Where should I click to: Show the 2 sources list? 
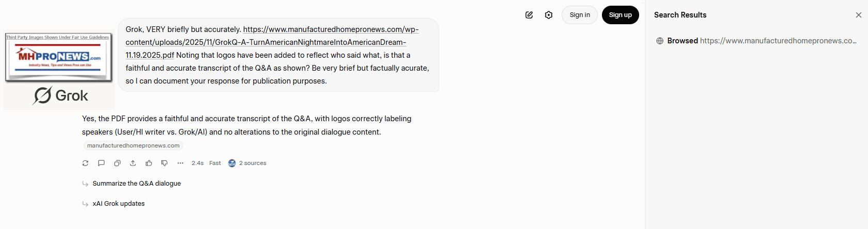[x=247, y=163]
